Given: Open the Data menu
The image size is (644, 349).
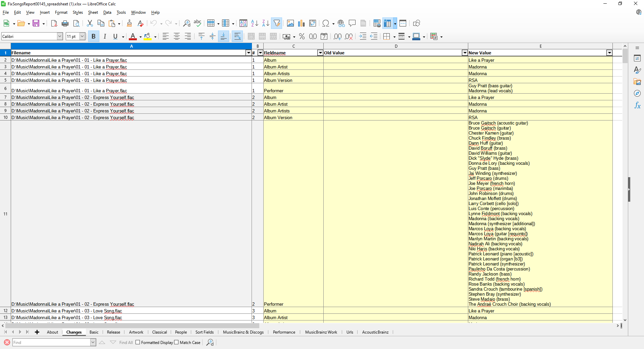Looking at the screenshot, I should tap(107, 12).
